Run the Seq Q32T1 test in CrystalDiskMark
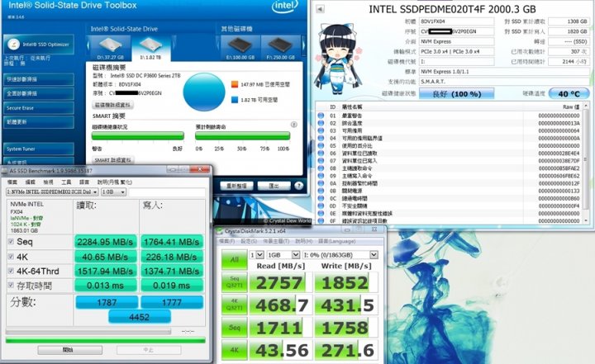Image resolution: width=595 pixels, height=364 pixels. (235, 282)
